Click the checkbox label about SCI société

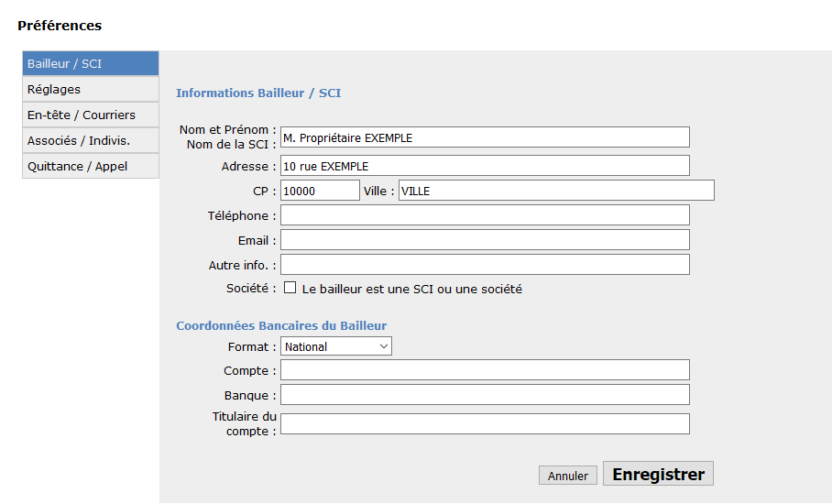[411, 289]
